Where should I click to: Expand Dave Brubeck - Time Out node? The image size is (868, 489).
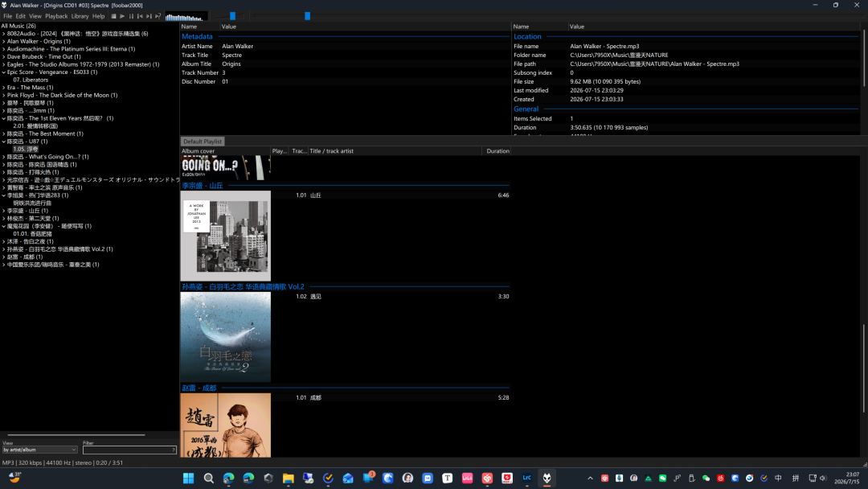click(x=4, y=57)
